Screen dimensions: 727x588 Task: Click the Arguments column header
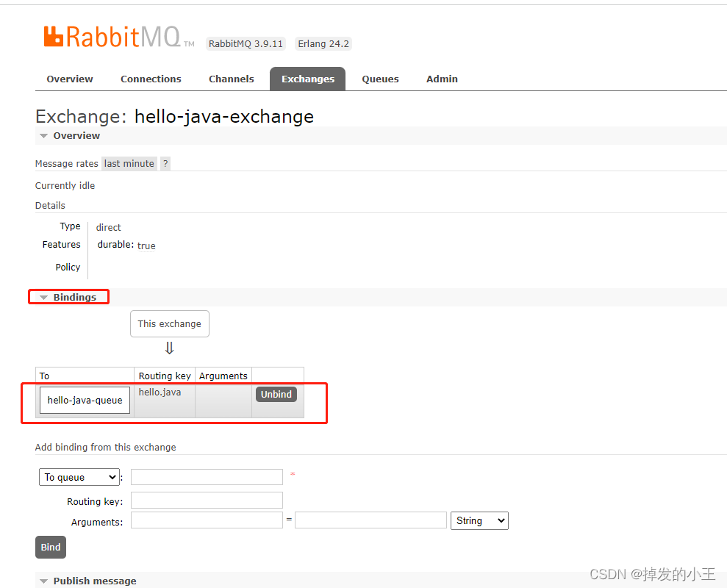pyautogui.click(x=223, y=376)
